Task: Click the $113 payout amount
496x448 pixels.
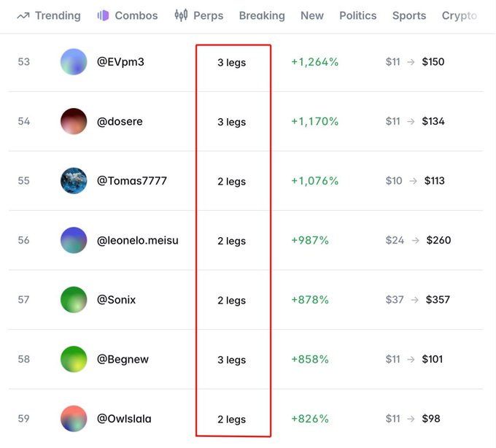Action: tap(434, 181)
